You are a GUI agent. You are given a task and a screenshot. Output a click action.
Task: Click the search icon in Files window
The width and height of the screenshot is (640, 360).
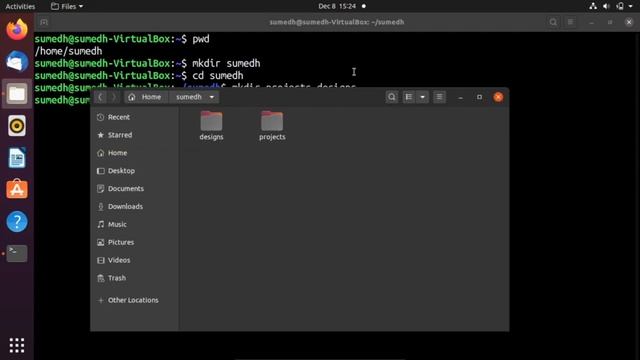coord(391,97)
